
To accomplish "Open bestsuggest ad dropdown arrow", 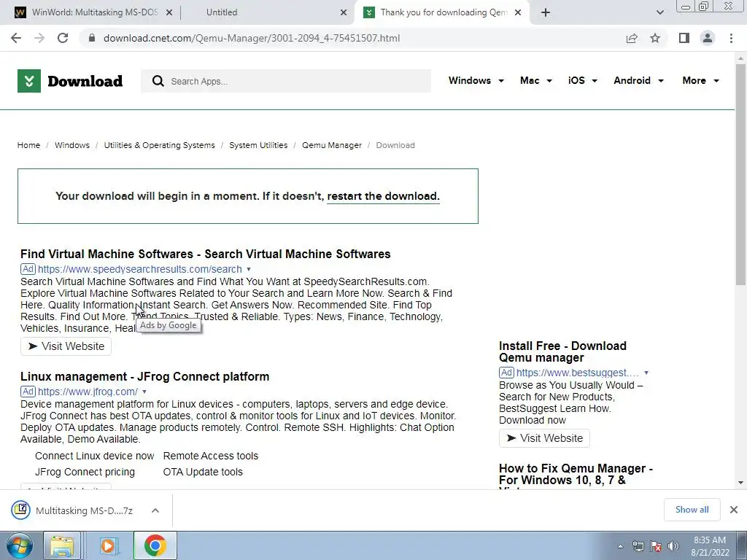I will pos(646,373).
